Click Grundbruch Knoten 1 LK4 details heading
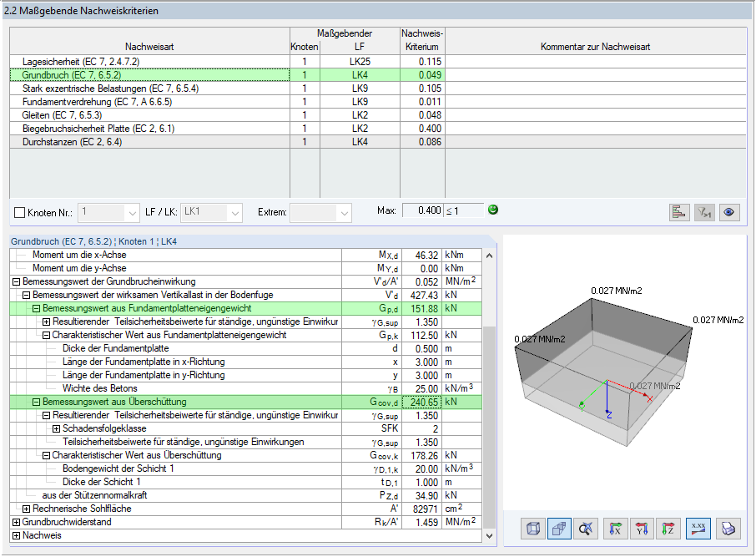The width and height of the screenshot is (756, 557). [x=94, y=241]
